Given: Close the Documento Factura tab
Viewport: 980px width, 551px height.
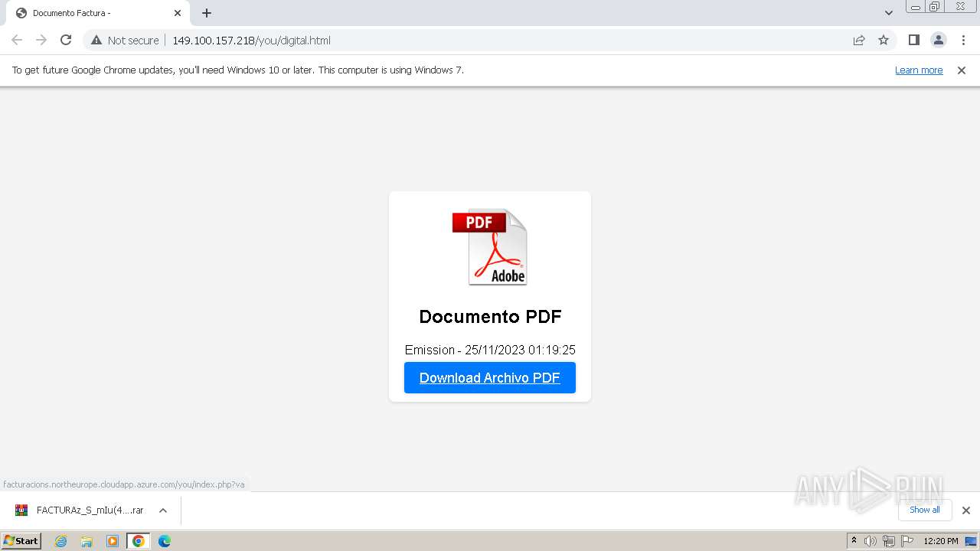Looking at the screenshot, I should (x=177, y=13).
